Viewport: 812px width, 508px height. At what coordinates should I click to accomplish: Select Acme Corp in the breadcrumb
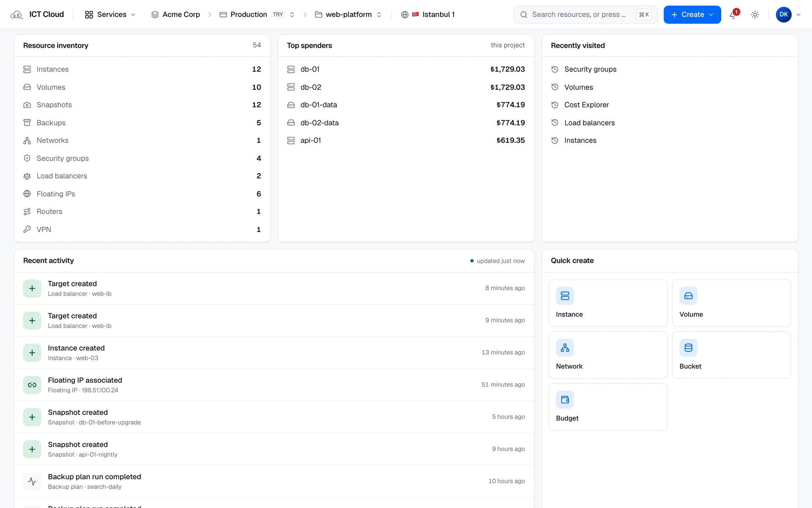click(x=176, y=15)
